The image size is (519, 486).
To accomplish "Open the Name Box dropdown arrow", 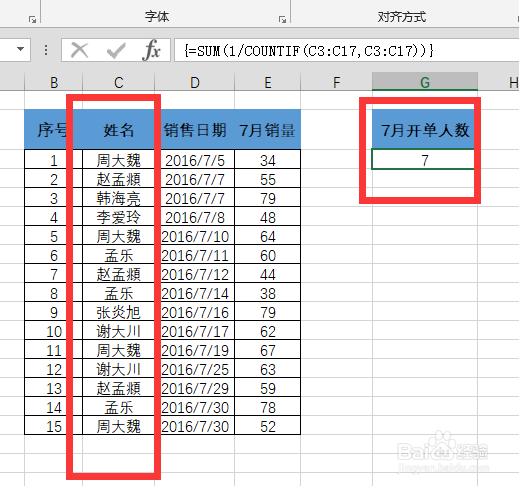I will pos(20,49).
